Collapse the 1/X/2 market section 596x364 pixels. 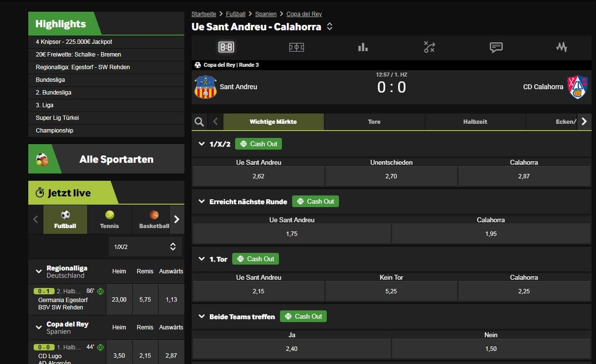[202, 144]
